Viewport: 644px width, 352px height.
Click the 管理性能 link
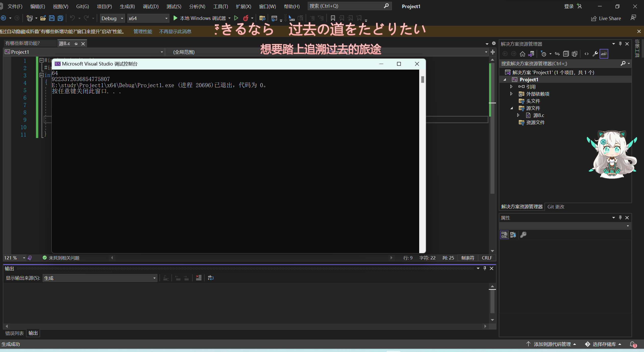143,31
